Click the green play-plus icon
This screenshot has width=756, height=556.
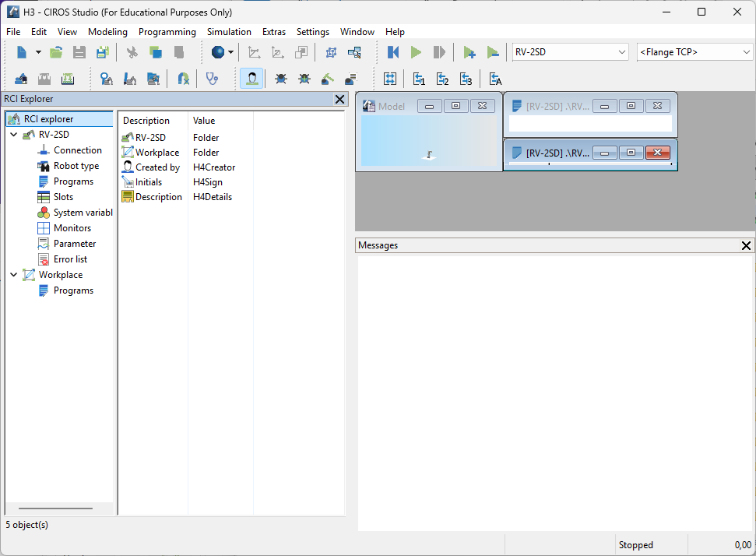coord(469,52)
